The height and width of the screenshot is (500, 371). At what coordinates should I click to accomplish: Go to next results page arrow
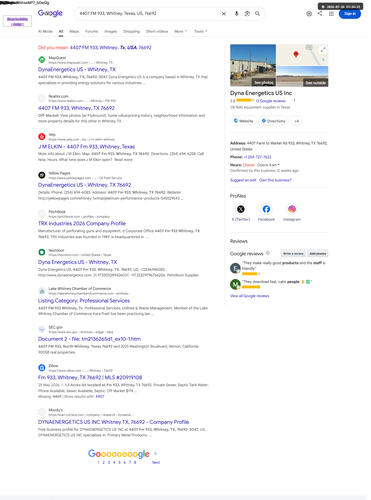click(156, 453)
